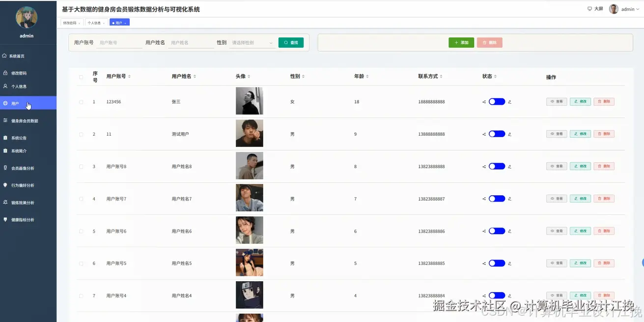Image resolution: width=644 pixels, height=322 pixels.
Task: Toggle the status switch for 用户姓名8
Action: pyautogui.click(x=497, y=166)
